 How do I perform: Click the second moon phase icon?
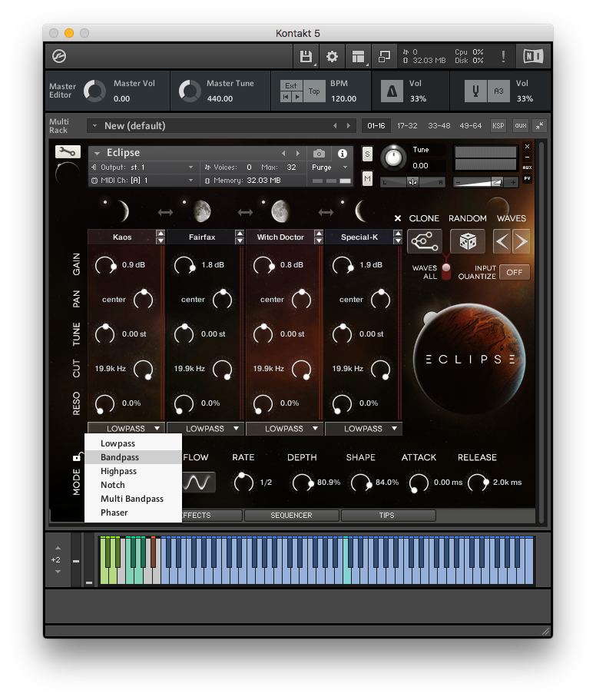(x=202, y=211)
